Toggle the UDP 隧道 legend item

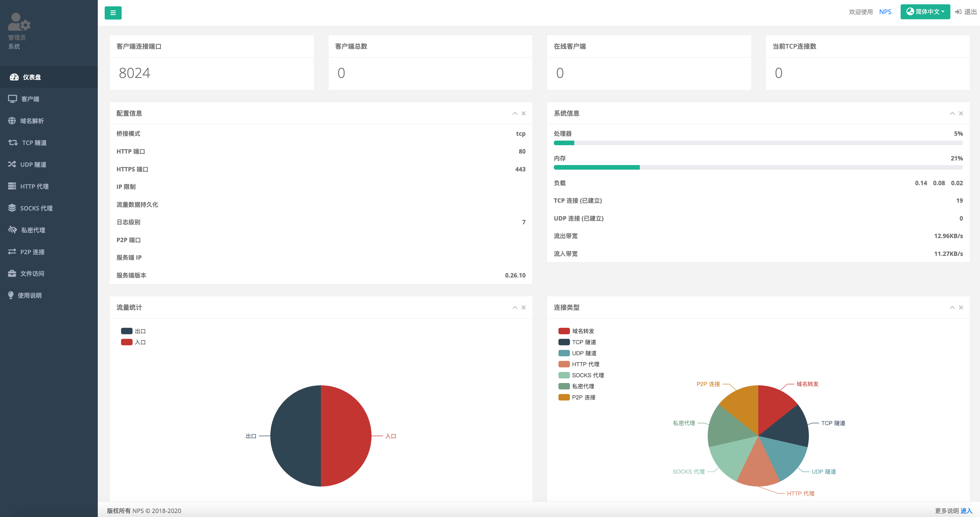[x=577, y=353]
